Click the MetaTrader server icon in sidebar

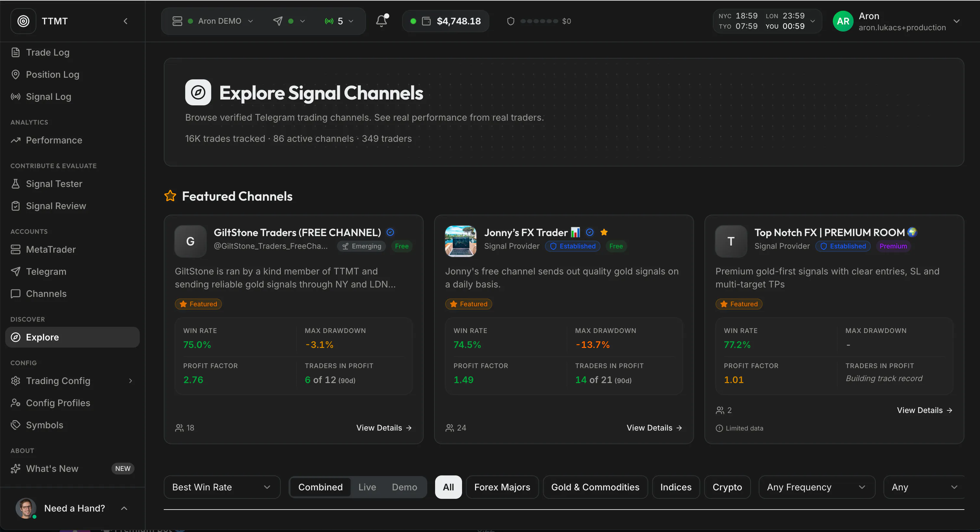point(16,249)
